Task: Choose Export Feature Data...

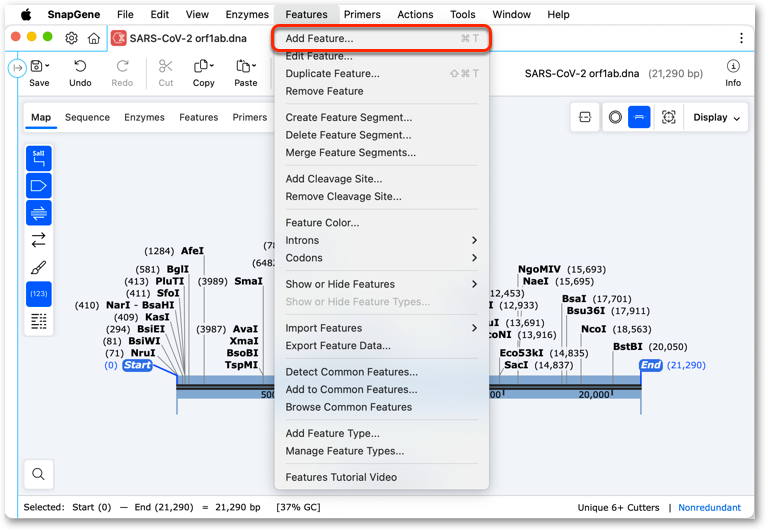Action: click(382, 346)
